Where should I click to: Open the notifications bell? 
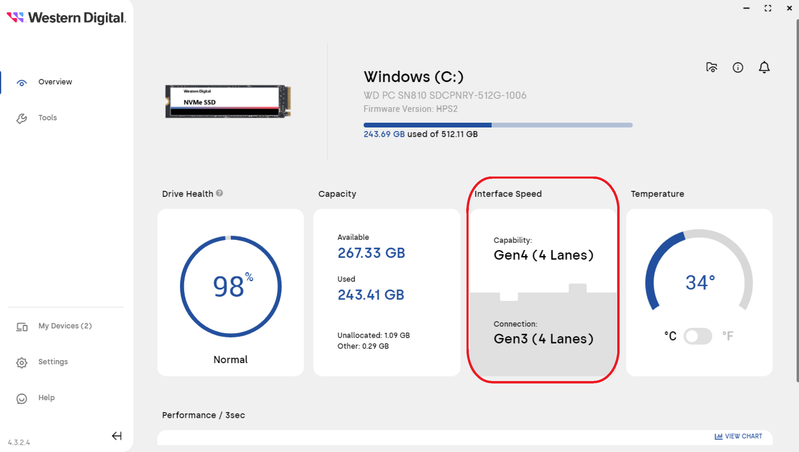(x=765, y=68)
